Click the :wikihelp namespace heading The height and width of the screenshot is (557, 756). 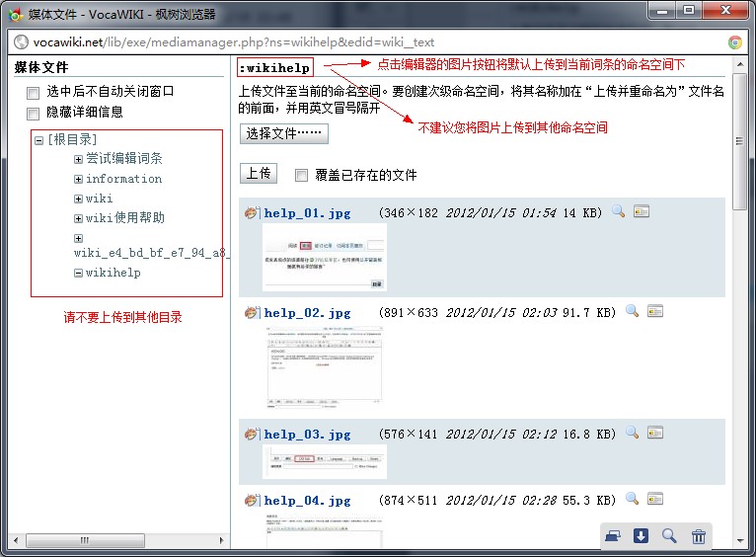(x=275, y=67)
